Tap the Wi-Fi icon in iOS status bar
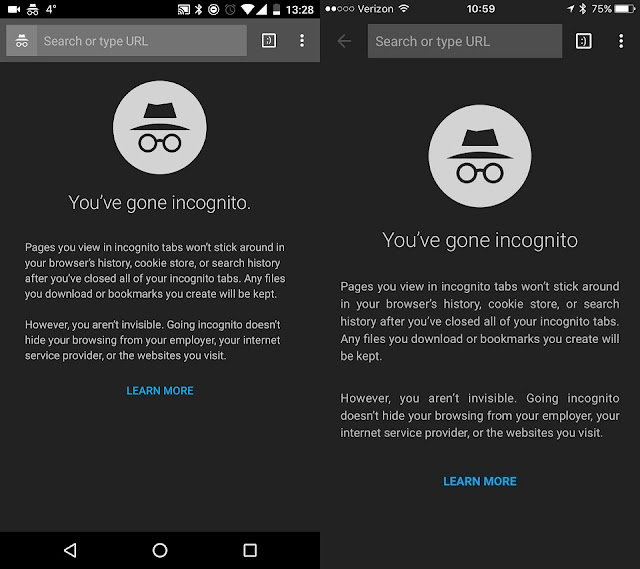The image size is (640, 569). click(404, 9)
